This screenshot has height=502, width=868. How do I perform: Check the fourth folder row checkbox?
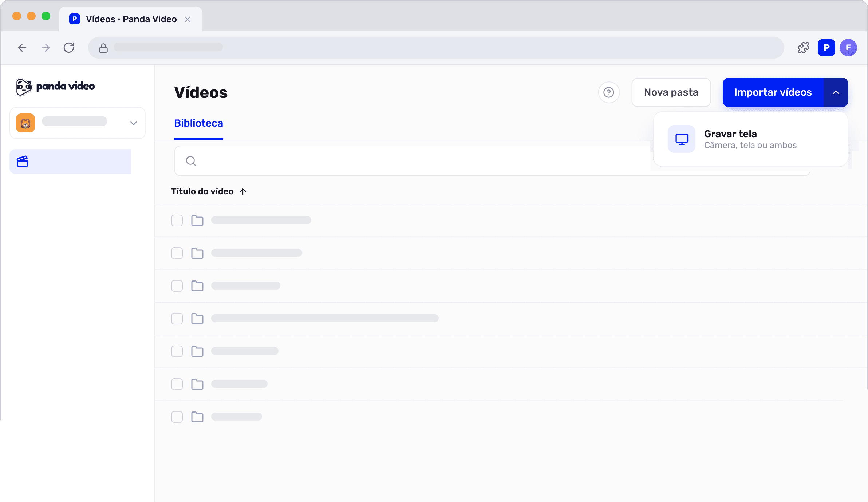[x=177, y=319]
